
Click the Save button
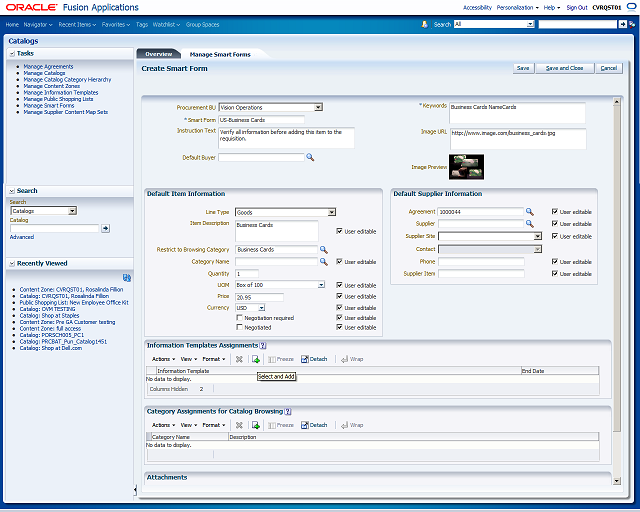[x=523, y=68]
